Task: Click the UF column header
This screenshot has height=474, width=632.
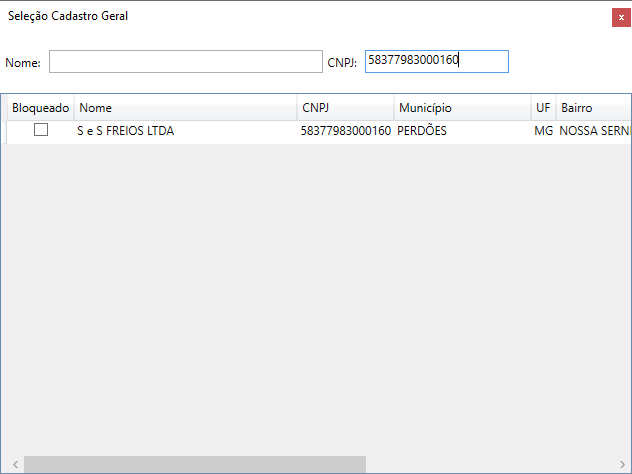Action: (543, 107)
